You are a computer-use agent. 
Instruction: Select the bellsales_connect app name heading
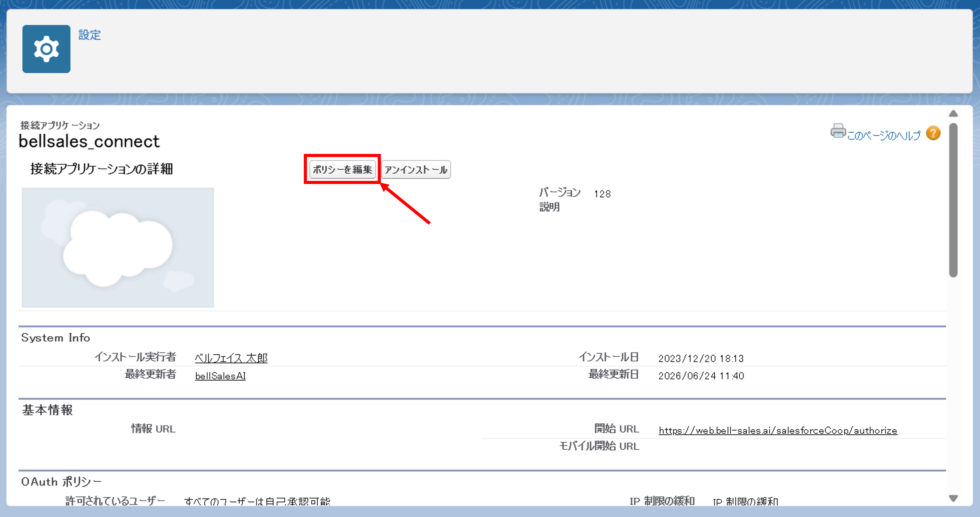[x=89, y=141]
